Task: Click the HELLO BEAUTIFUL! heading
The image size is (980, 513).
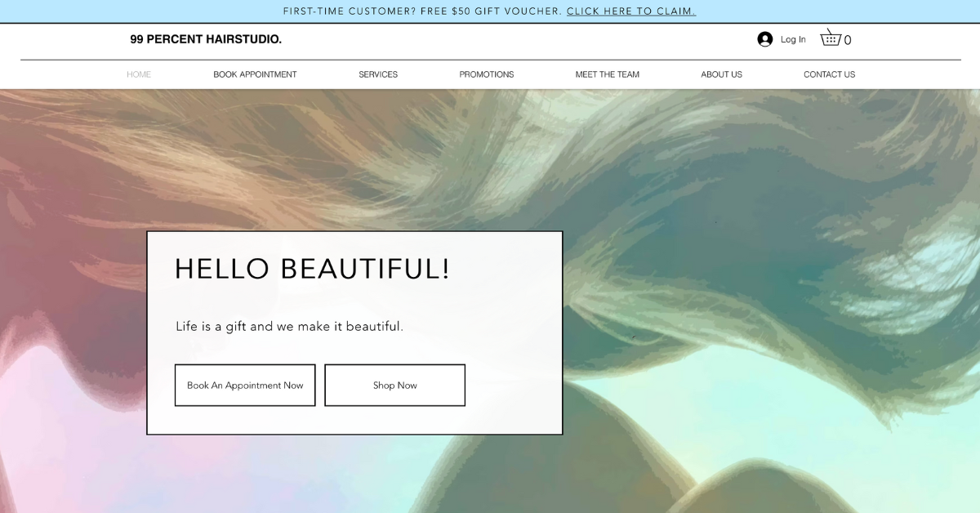Action: [312, 269]
